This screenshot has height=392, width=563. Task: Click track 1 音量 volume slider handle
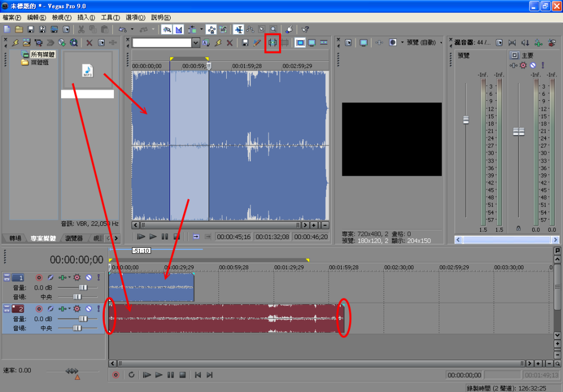click(x=83, y=287)
